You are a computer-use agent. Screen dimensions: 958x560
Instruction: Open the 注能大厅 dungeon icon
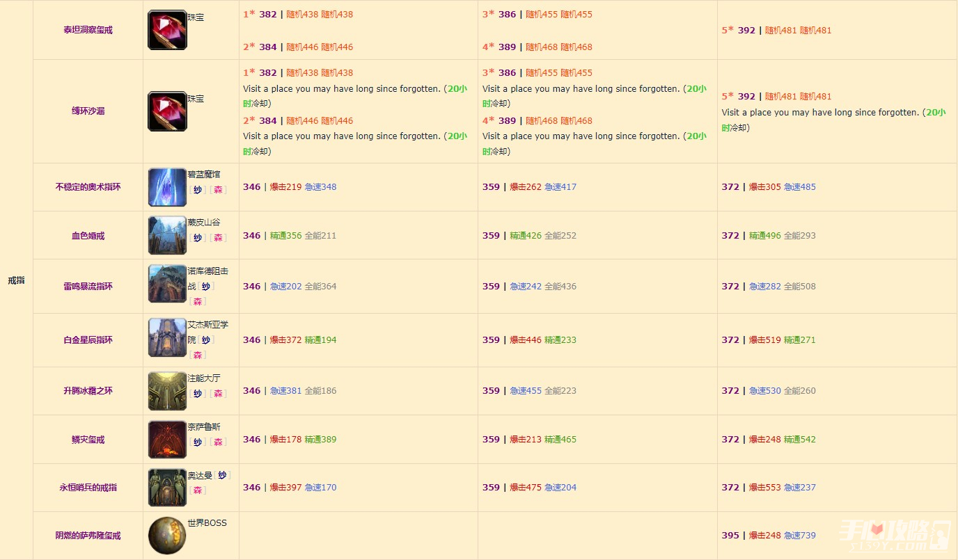click(167, 391)
